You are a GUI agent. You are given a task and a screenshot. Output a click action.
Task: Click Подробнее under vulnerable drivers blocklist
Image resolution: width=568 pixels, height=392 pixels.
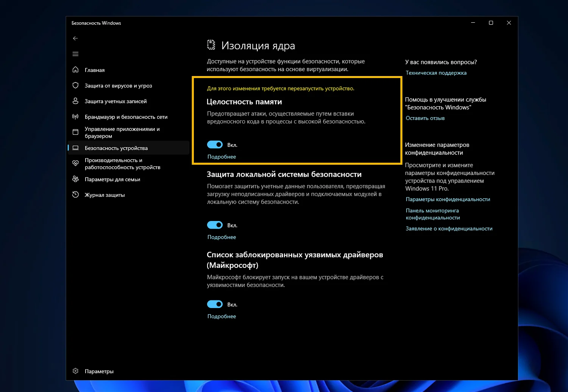pos(222,316)
